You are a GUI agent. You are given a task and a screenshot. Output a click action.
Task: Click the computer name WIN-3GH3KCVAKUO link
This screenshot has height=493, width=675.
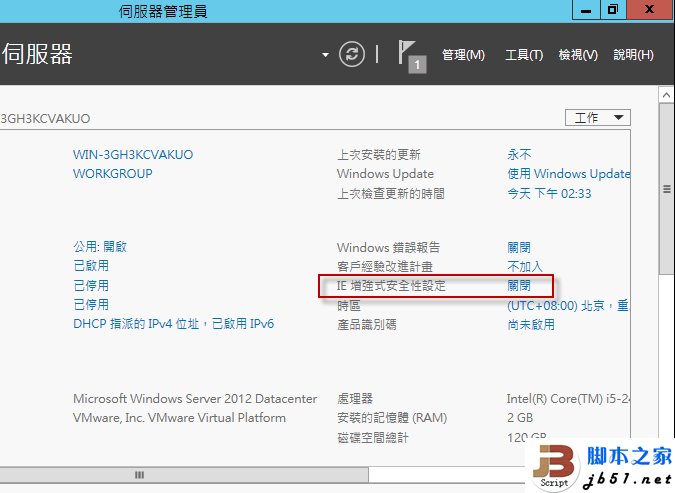(x=133, y=155)
